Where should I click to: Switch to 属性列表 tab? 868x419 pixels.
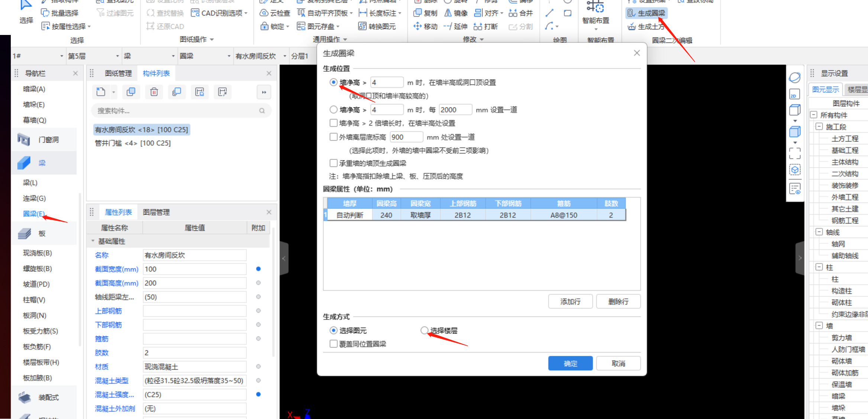point(118,212)
